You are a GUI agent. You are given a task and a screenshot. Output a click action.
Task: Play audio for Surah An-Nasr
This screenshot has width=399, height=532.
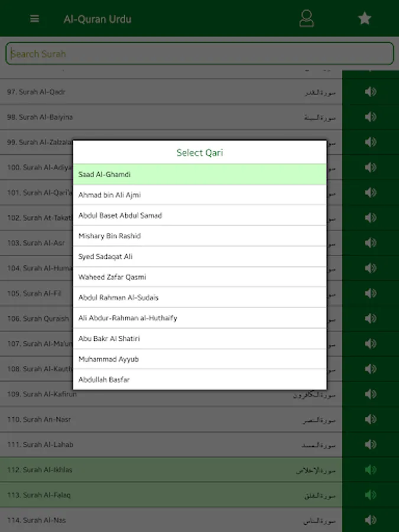click(x=371, y=419)
